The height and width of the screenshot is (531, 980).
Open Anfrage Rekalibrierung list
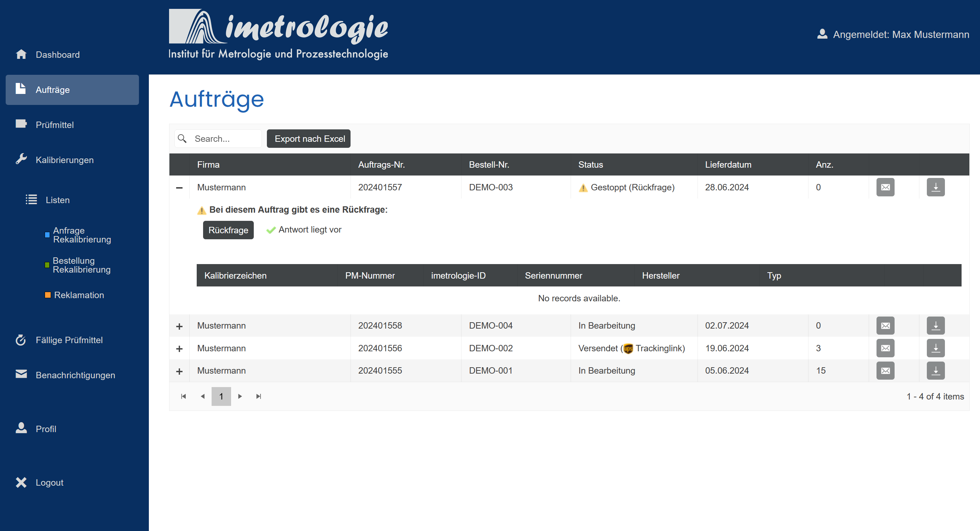[x=82, y=235]
